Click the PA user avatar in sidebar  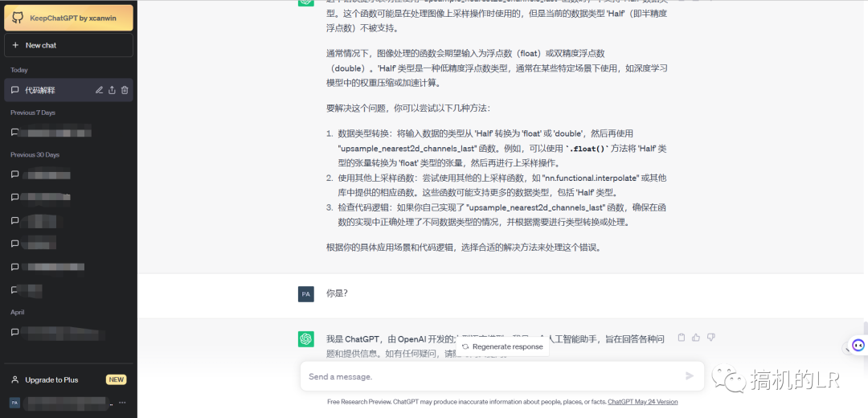14,402
